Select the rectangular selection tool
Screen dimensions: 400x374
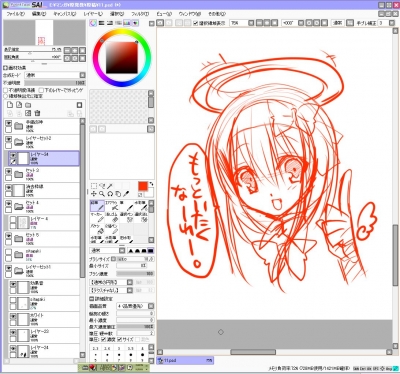[x=94, y=186]
